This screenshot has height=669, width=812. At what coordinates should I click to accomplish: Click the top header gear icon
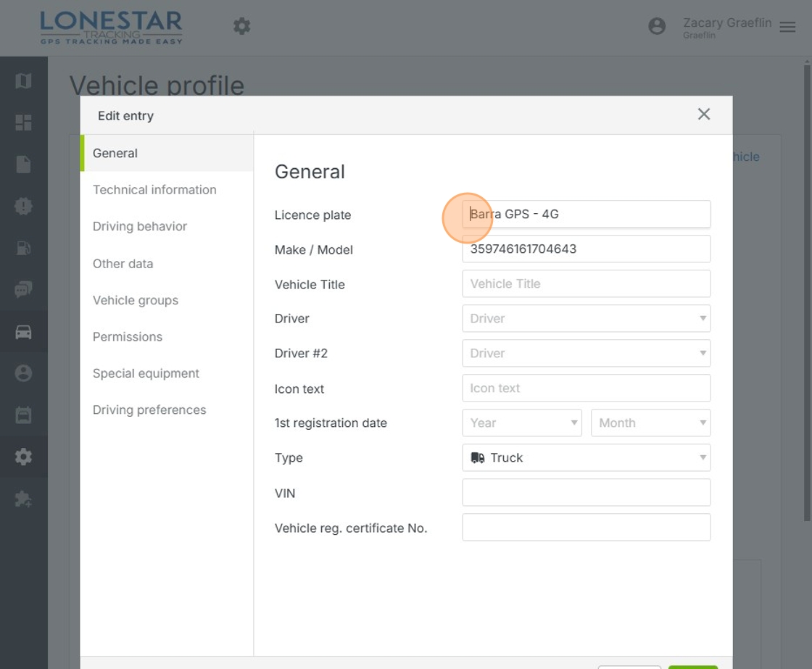(241, 27)
